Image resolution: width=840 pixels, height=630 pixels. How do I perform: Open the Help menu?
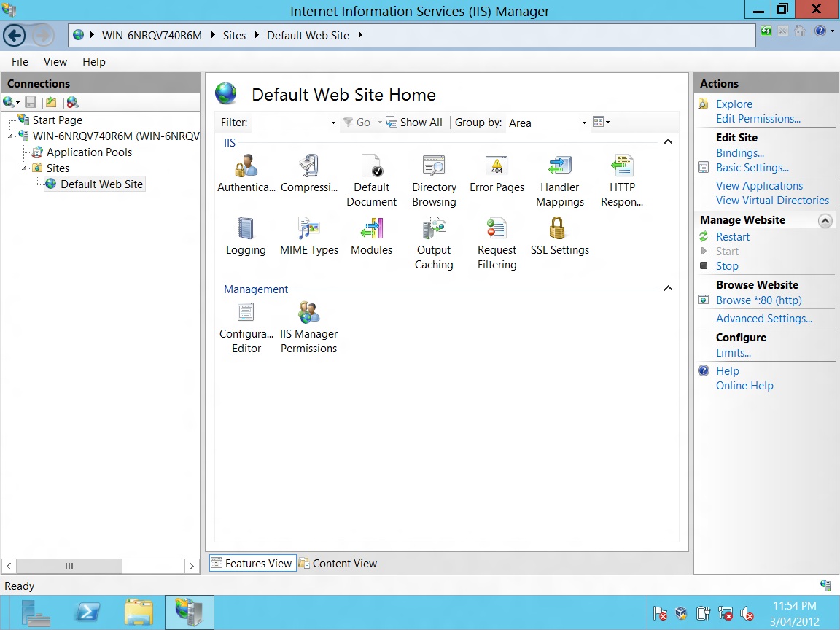pos(94,61)
